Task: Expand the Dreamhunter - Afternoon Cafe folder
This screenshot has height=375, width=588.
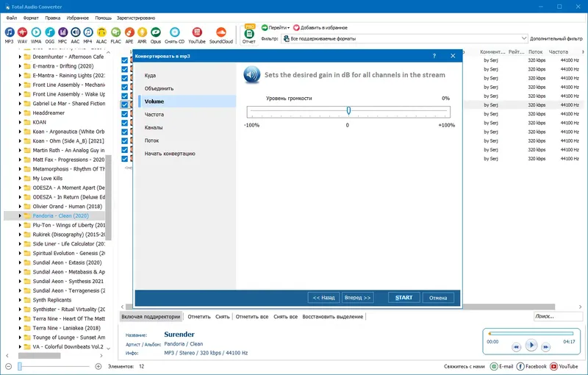Action: tap(20, 57)
